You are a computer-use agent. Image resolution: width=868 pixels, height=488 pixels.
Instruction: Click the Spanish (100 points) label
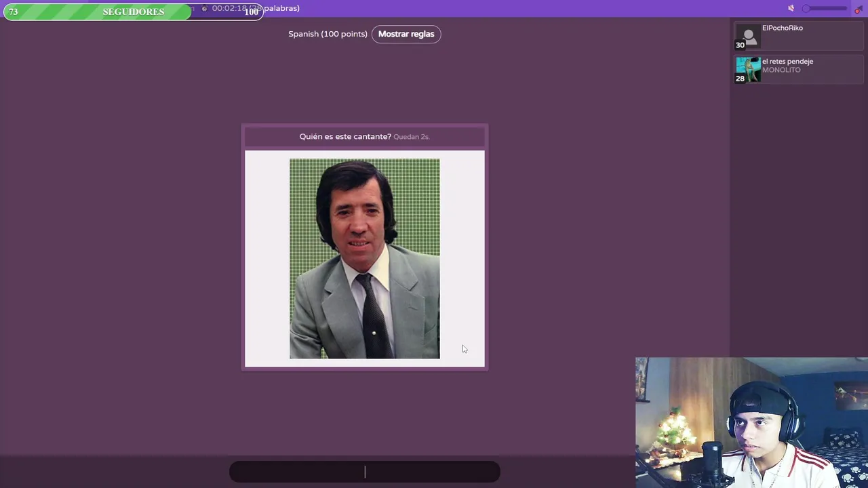pyautogui.click(x=328, y=34)
